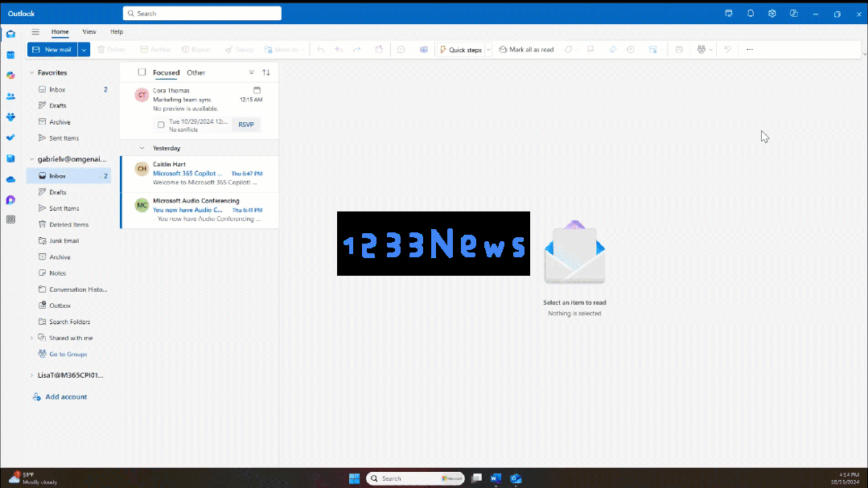Tick the meeting invite checkbox beside Tue 10/29/2024
This screenshot has width=868, height=488.
pos(161,125)
